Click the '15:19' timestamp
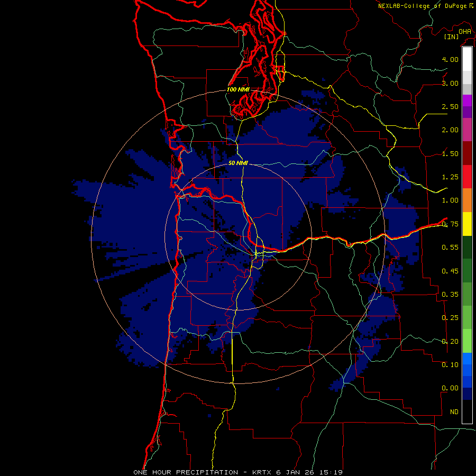Viewport: 476px width, 476px height. [331, 472]
